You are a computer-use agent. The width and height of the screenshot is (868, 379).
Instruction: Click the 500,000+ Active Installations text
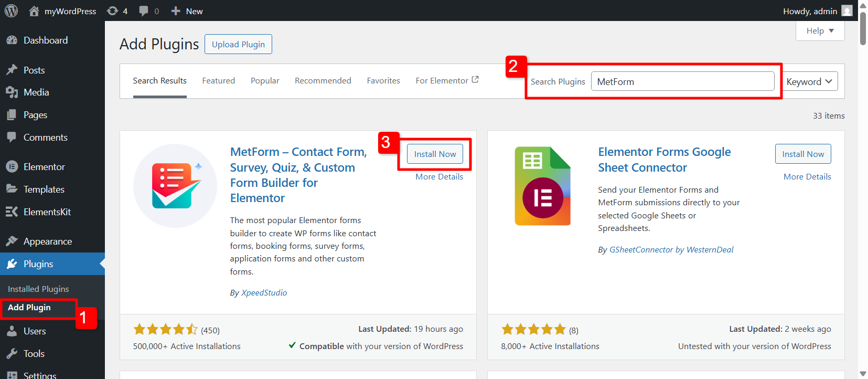[187, 346]
